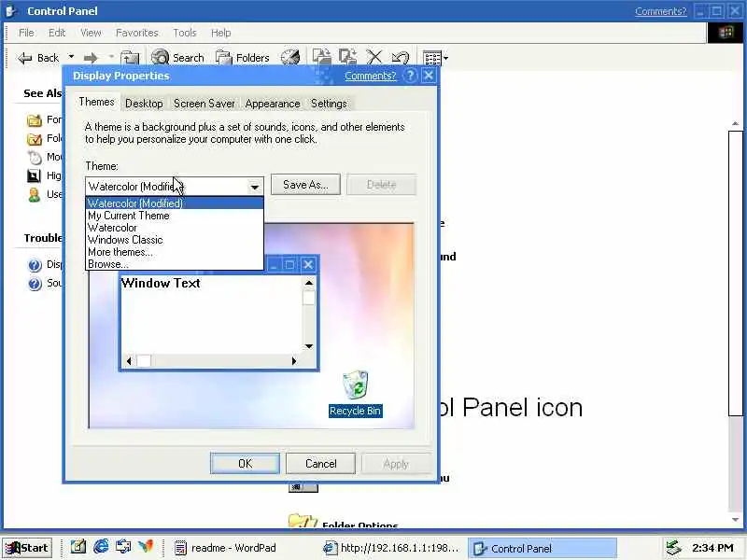The image size is (747, 560).
Task: Open the View menu
Action: (x=91, y=33)
